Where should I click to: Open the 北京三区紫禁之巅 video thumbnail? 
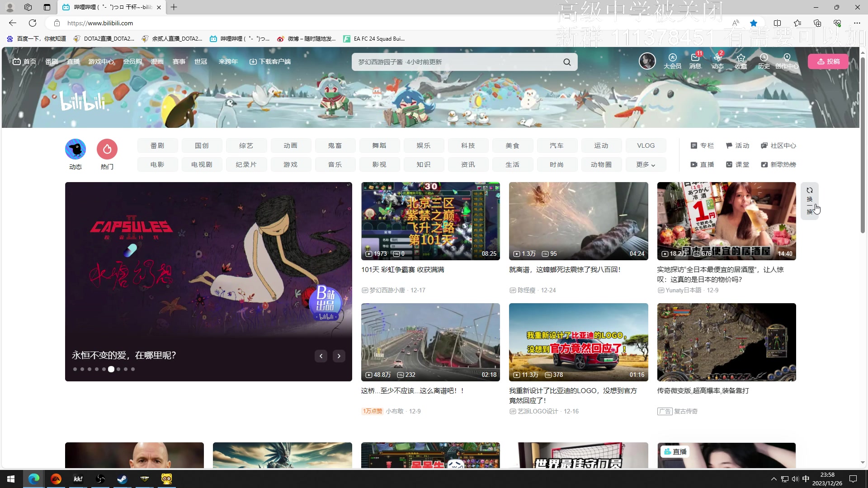pos(430,221)
